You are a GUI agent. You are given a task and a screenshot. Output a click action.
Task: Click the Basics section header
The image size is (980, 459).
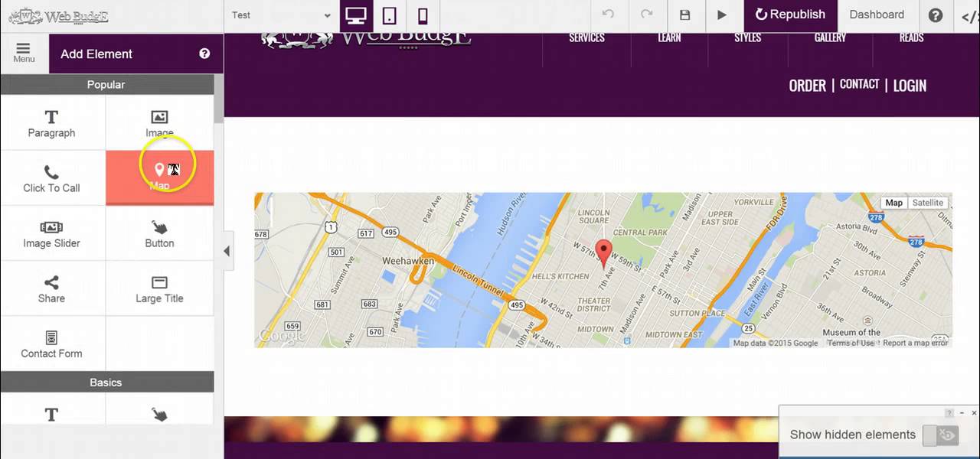(106, 382)
